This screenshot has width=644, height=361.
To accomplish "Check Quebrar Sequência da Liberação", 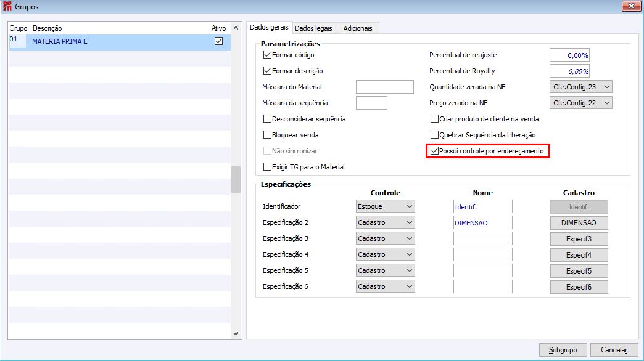I will [435, 135].
